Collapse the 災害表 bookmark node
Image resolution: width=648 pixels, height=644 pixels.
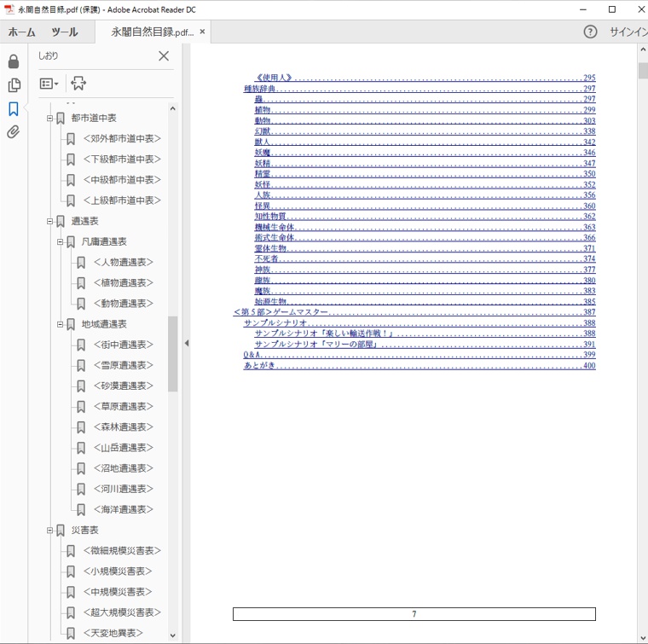pyautogui.click(x=49, y=531)
